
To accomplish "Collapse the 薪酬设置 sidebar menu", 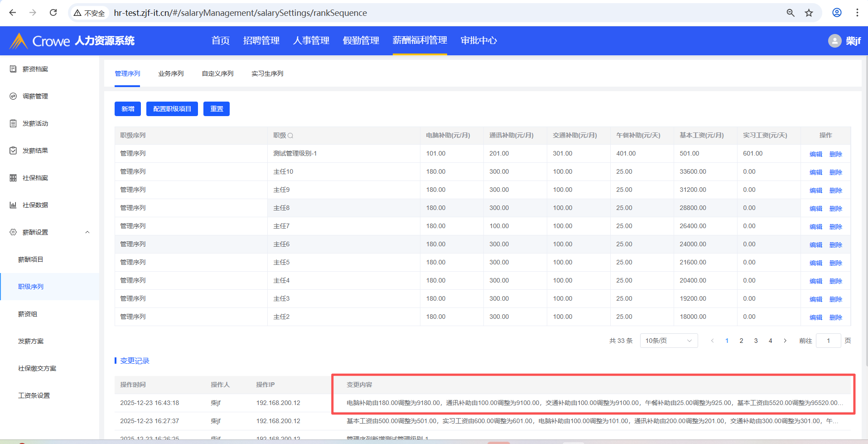I will [x=87, y=232].
